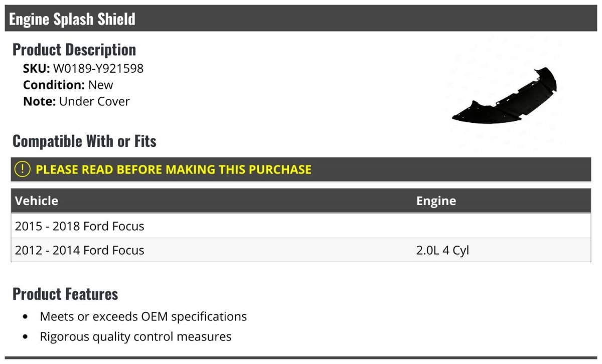Screen dimensions: 602x364
Task: Click "Meets or exceeds OEM specifications" text
Action: (143, 317)
